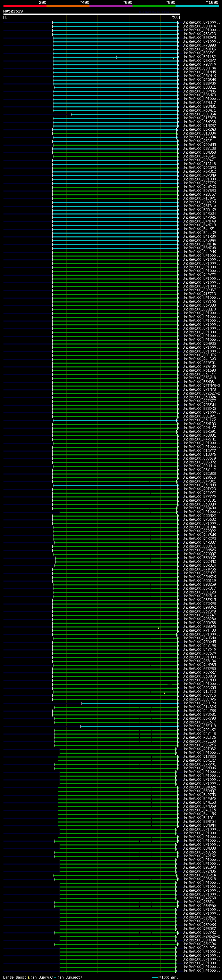Click the UniRef100_B9GN81 label

point(199,106)
